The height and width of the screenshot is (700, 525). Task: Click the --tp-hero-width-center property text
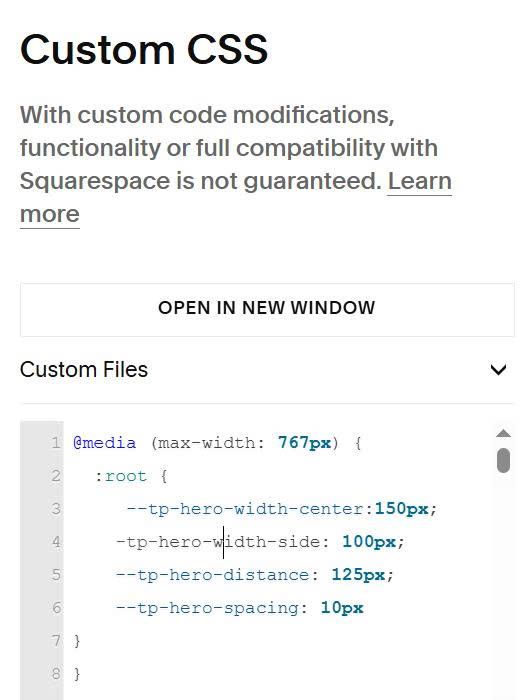point(245,508)
